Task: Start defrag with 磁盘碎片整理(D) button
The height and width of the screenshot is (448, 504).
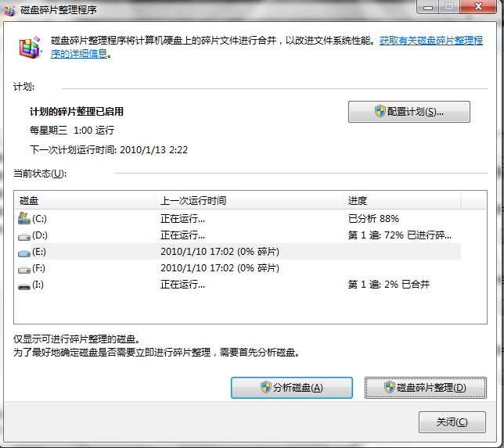Action: 426,388
